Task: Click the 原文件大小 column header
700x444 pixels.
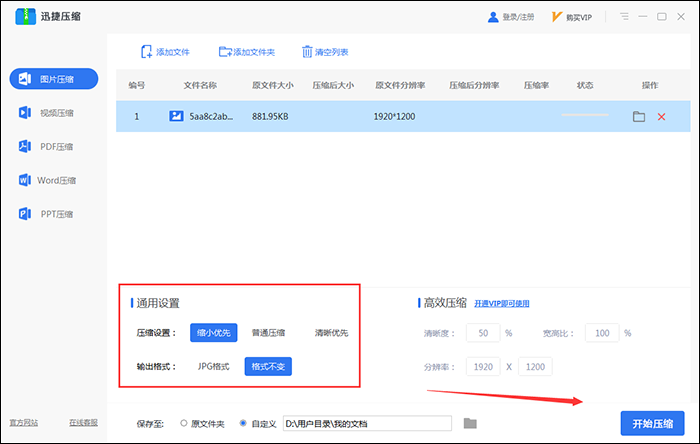Action: 273,85
